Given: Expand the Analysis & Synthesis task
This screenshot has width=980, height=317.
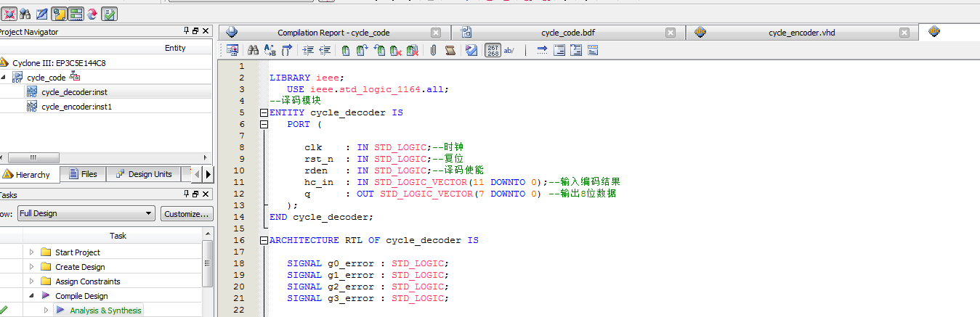Looking at the screenshot, I should tap(46, 310).
